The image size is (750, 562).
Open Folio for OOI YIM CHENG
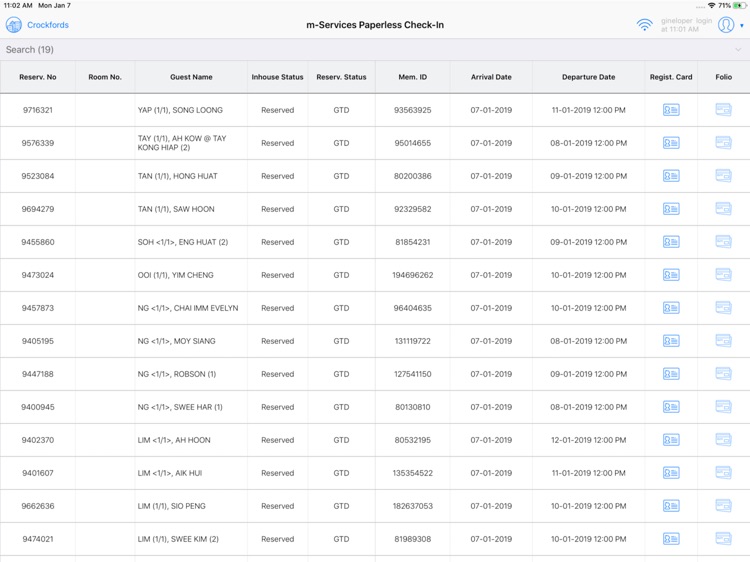pyautogui.click(x=723, y=275)
